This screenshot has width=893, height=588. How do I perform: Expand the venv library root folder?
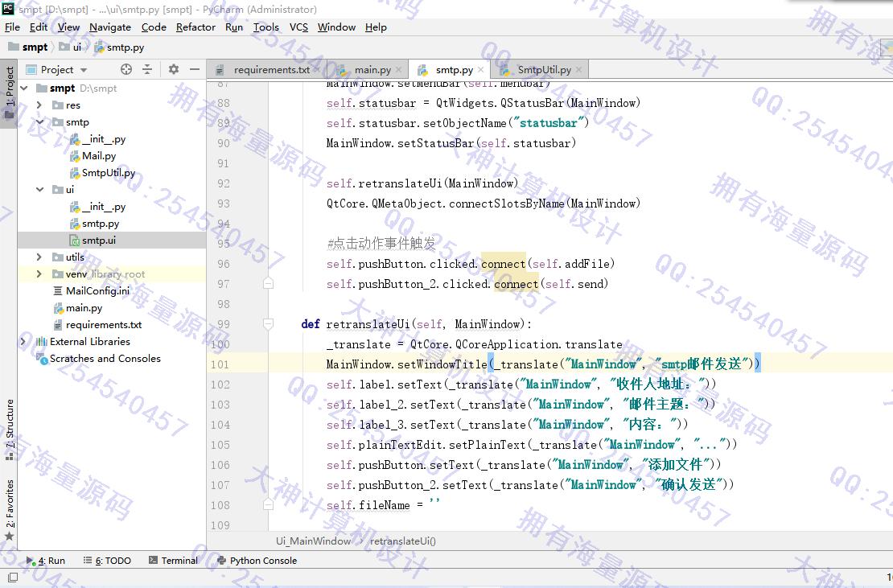[x=39, y=273]
